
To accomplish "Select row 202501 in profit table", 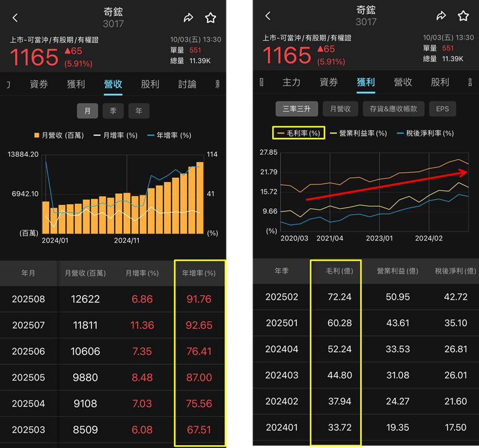I will click(366, 323).
